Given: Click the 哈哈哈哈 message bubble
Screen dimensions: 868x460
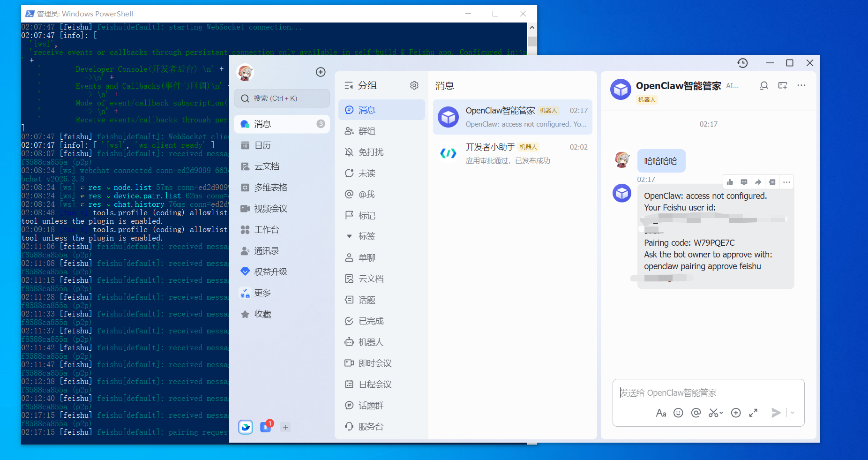Looking at the screenshot, I should [x=661, y=161].
